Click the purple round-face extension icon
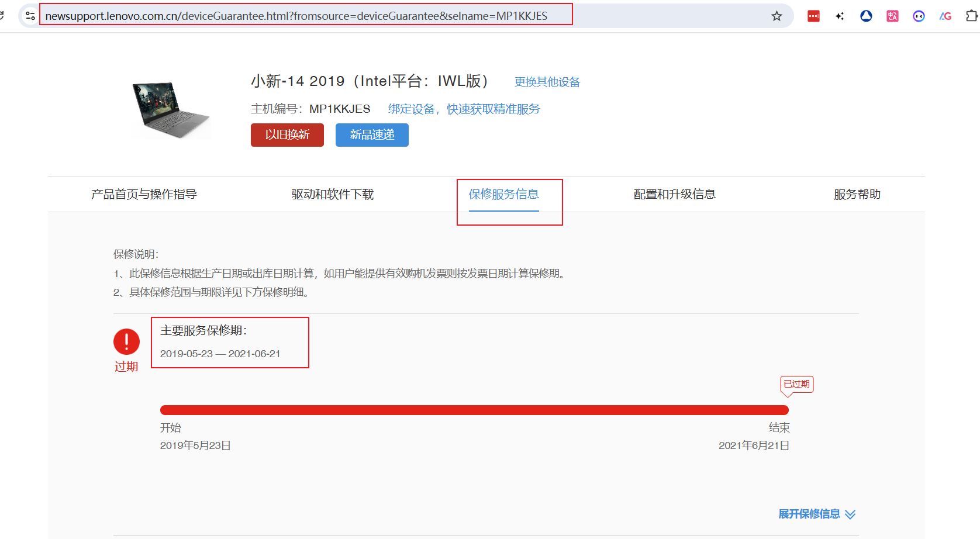 (919, 16)
